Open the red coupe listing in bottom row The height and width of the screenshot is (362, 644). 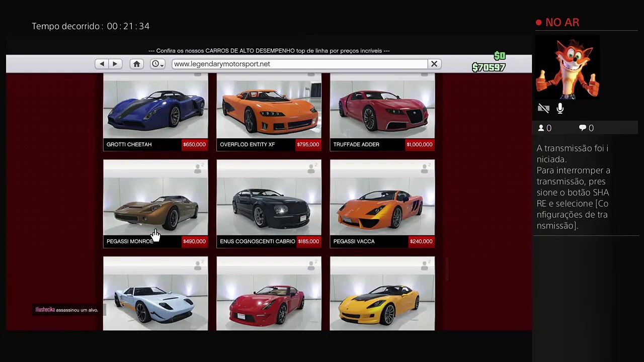(x=269, y=294)
